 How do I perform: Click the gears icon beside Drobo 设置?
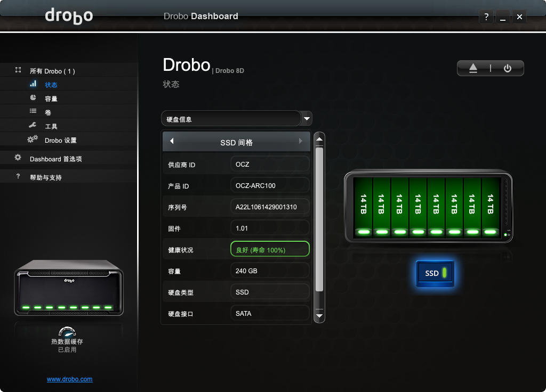(x=33, y=139)
